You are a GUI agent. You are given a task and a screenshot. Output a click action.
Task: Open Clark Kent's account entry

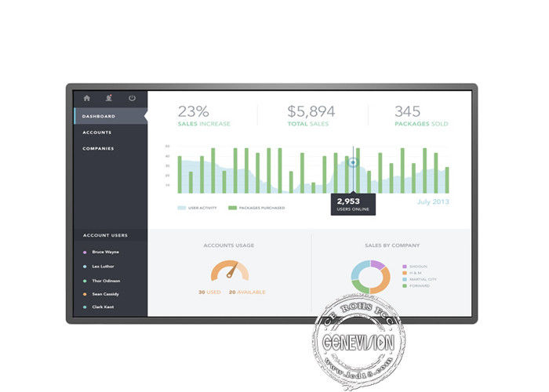[101, 307]
